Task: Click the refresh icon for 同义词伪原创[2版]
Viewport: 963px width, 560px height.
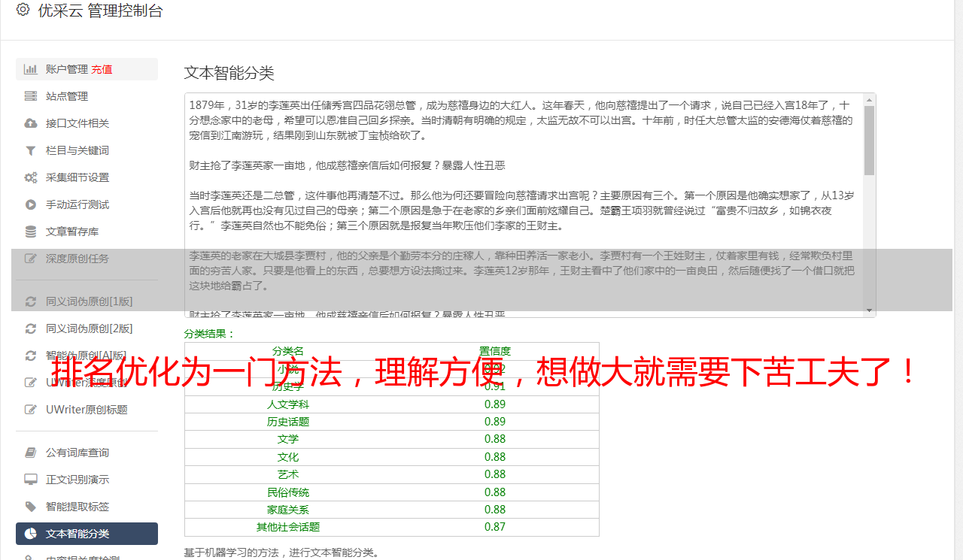Action: tap(31, 328)
